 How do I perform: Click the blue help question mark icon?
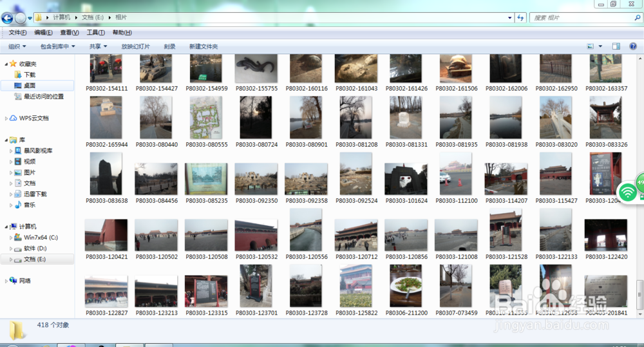click(x=633, y=46)
